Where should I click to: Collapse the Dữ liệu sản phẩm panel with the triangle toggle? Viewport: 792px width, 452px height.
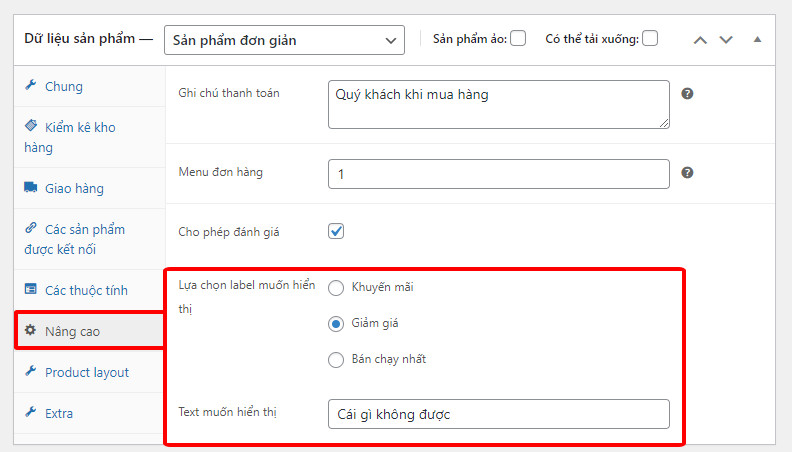coord(757,39)
